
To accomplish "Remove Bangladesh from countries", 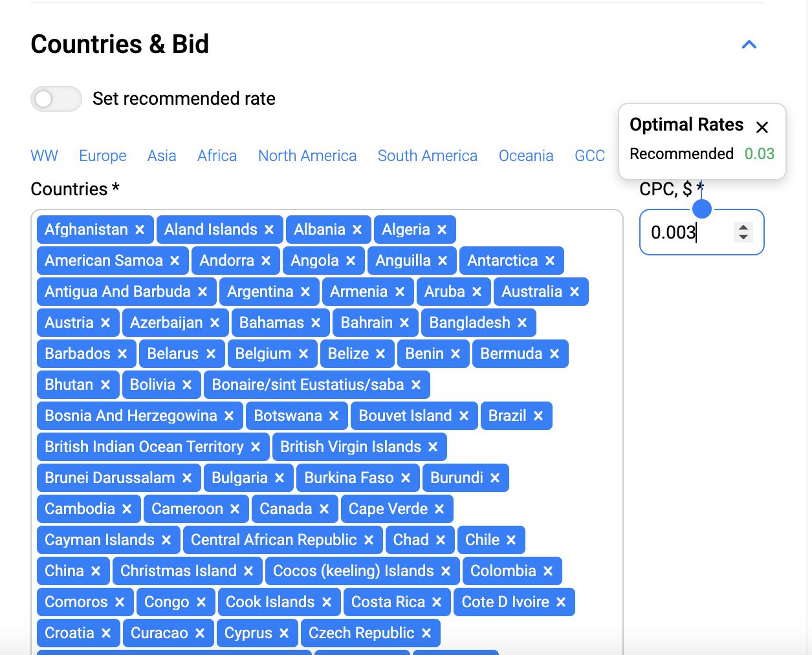I will 522,323.
